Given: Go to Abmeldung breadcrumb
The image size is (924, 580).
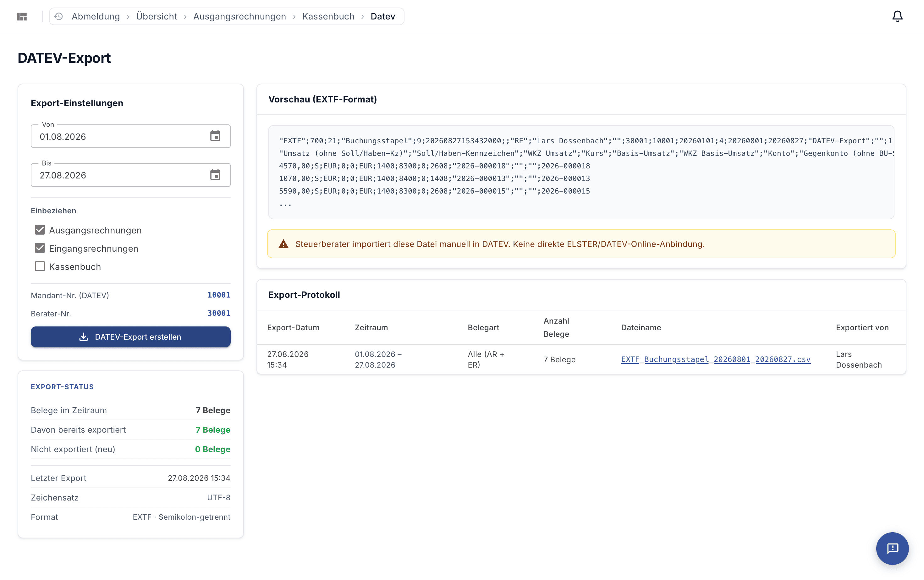Looking at the screenshot, I should 96,16.
